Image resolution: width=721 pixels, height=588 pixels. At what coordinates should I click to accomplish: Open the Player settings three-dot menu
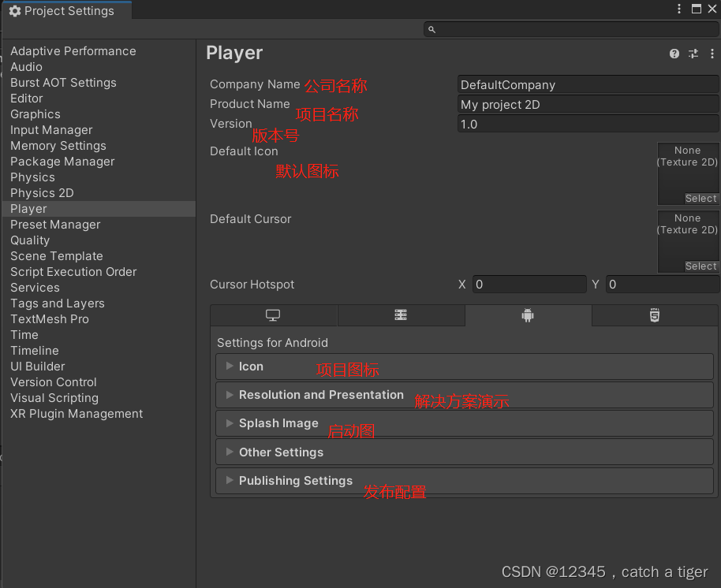(712, 54)
